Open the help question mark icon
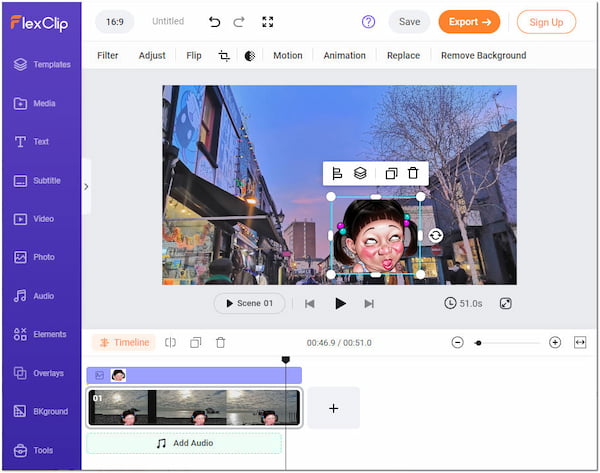The image size is (600, 473). (x=368, y=22)
